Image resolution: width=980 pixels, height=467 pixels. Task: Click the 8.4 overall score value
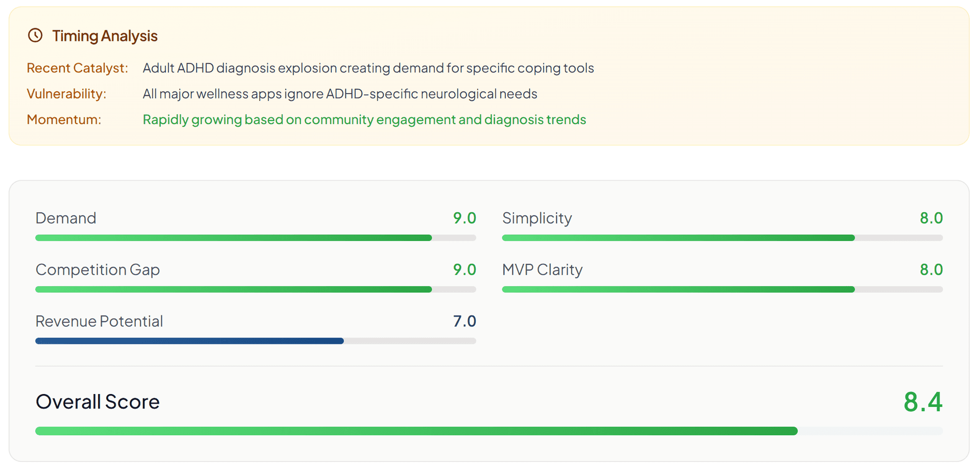click(x=922, y=402)
